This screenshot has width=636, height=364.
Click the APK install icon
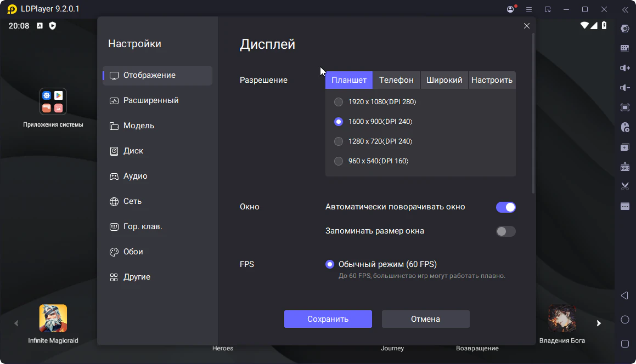624,167
